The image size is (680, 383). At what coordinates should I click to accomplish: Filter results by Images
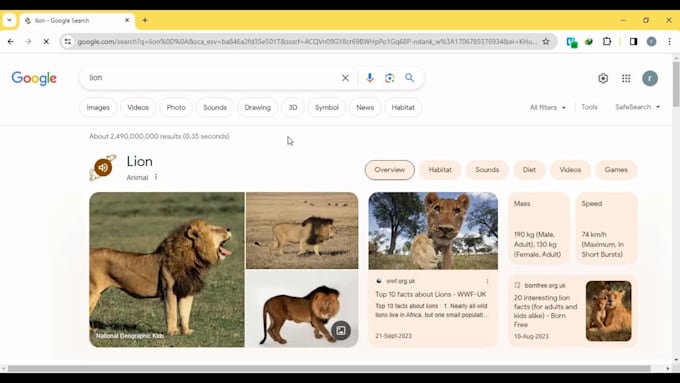[98, 108]
